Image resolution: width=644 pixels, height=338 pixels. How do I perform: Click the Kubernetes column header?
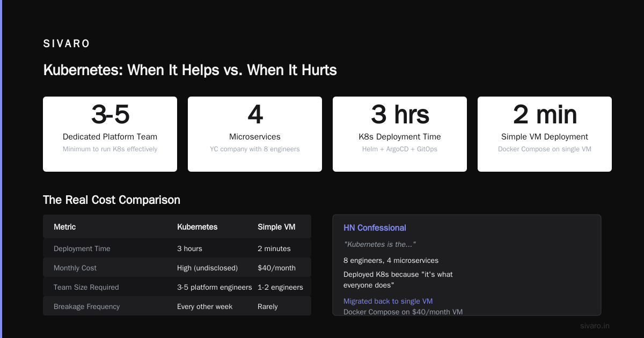pos(197,227)
